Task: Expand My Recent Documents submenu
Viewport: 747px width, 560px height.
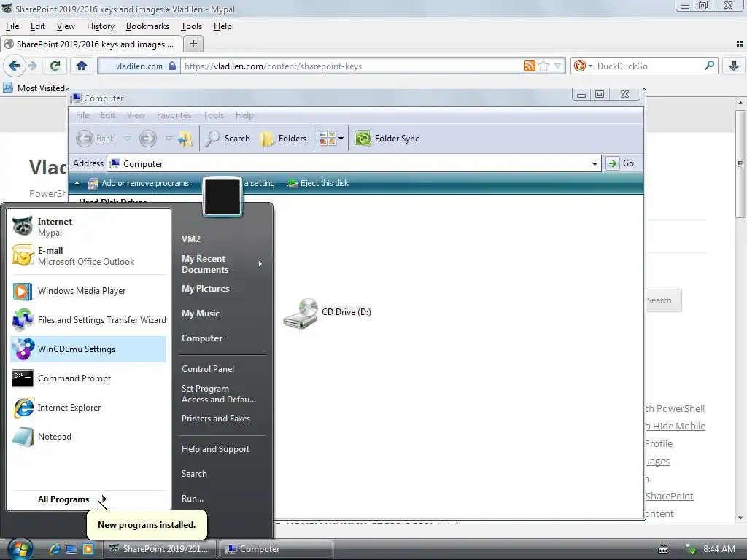Action: 222,264
